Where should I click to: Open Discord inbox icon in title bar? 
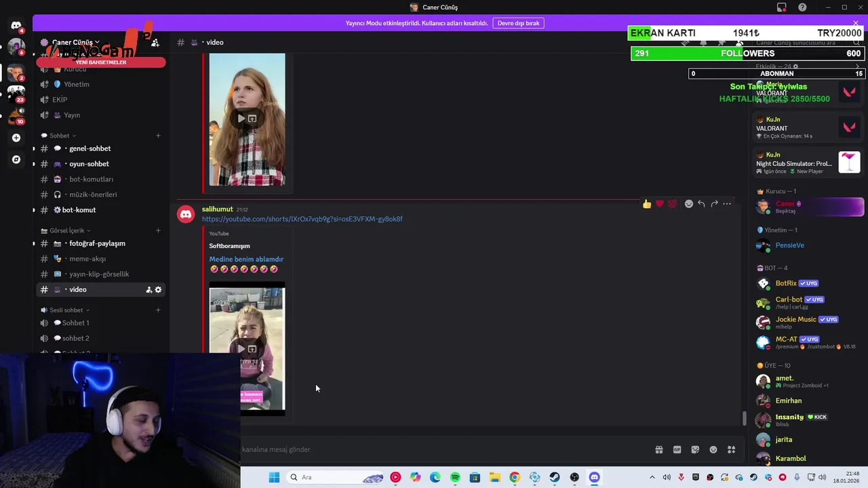coord(782,7)
